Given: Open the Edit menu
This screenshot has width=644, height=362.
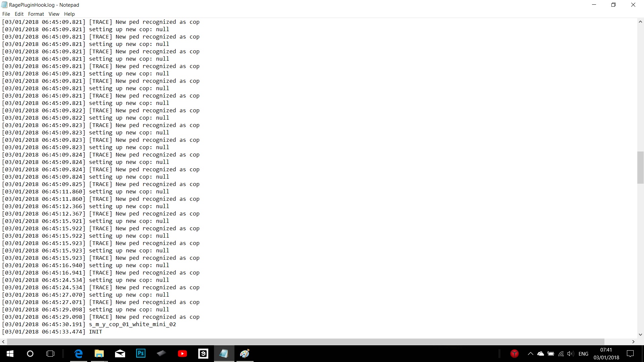Looking at the screenshot, I should (19, 14).
